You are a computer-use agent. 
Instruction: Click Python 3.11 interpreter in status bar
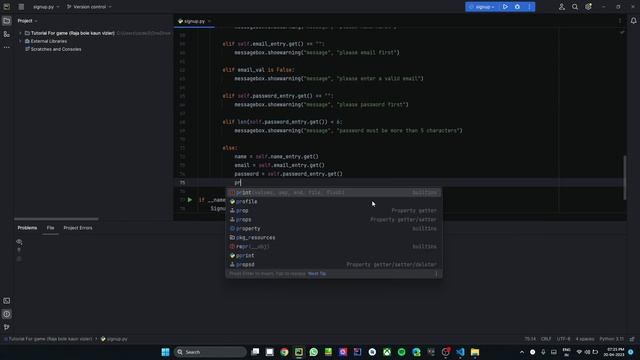[612, 339]
